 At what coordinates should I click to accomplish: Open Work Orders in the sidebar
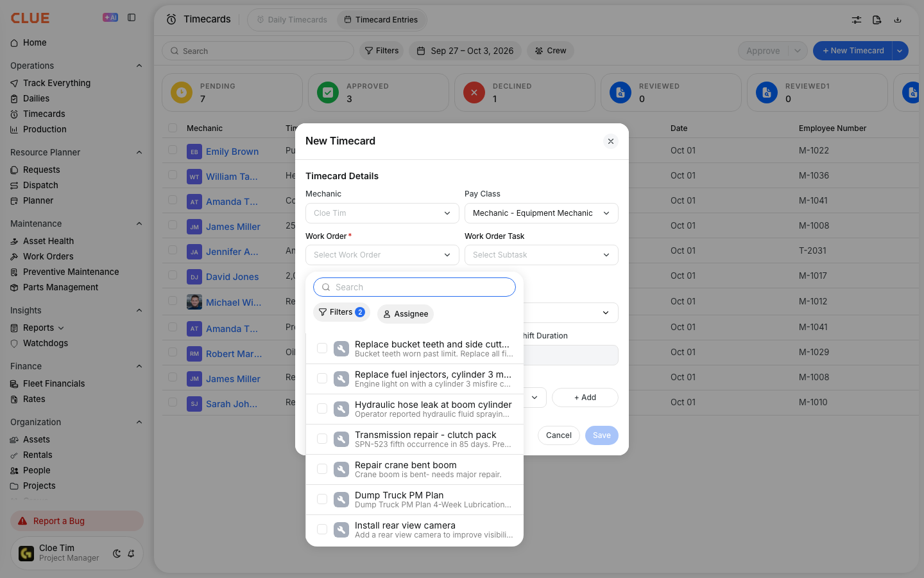[48, 256]
